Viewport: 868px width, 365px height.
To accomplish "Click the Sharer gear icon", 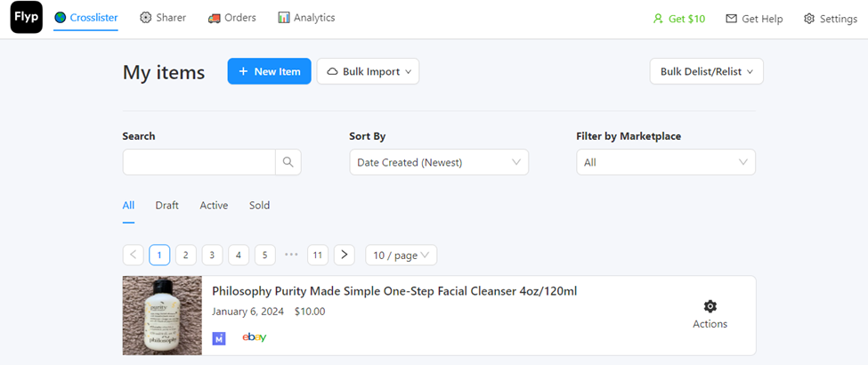I will (x=146, y=18).
